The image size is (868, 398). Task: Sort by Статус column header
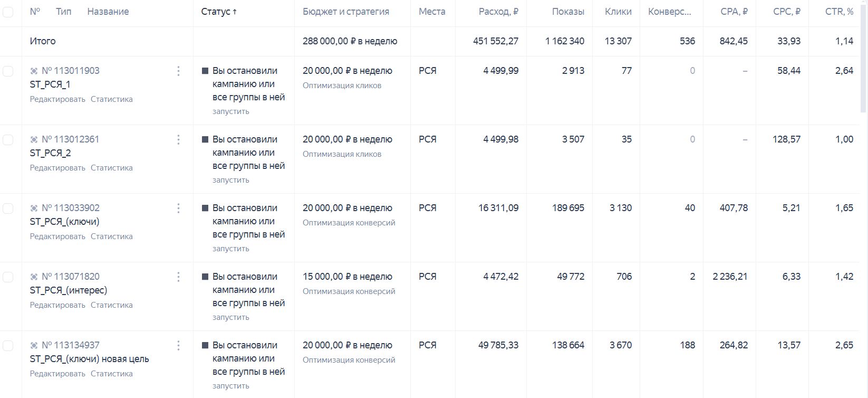(219, 12)
